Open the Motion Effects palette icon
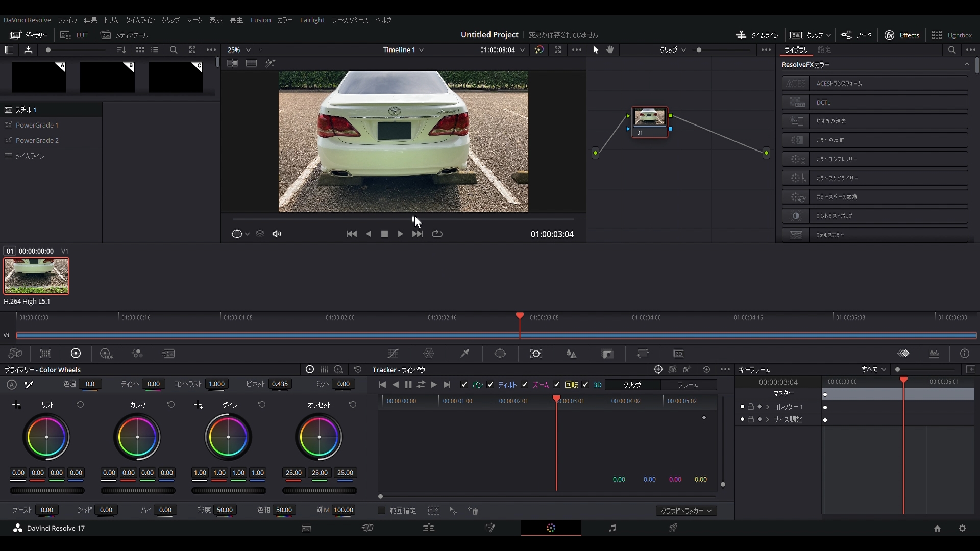The image size is (980, 551). point(168,354)
